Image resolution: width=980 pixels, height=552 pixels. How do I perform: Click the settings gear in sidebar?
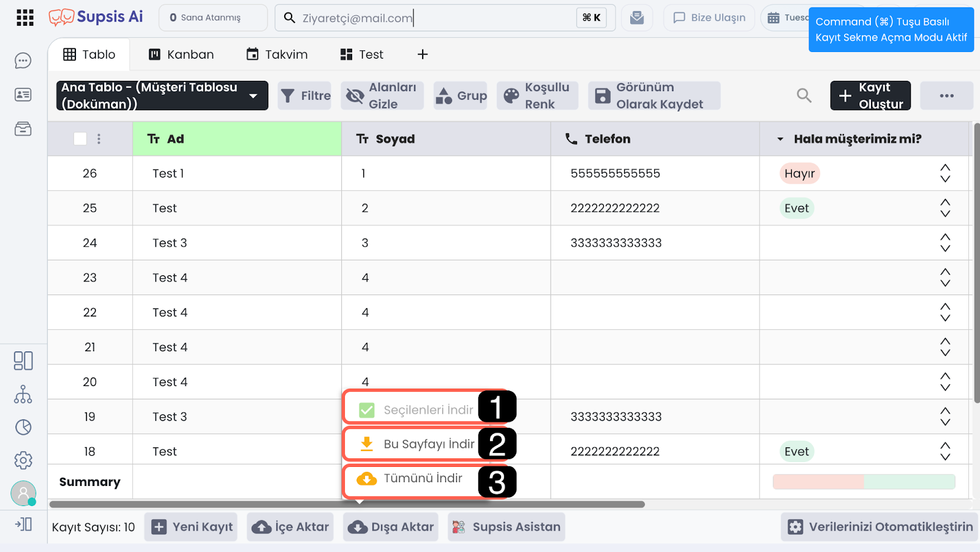click(23, 460)
